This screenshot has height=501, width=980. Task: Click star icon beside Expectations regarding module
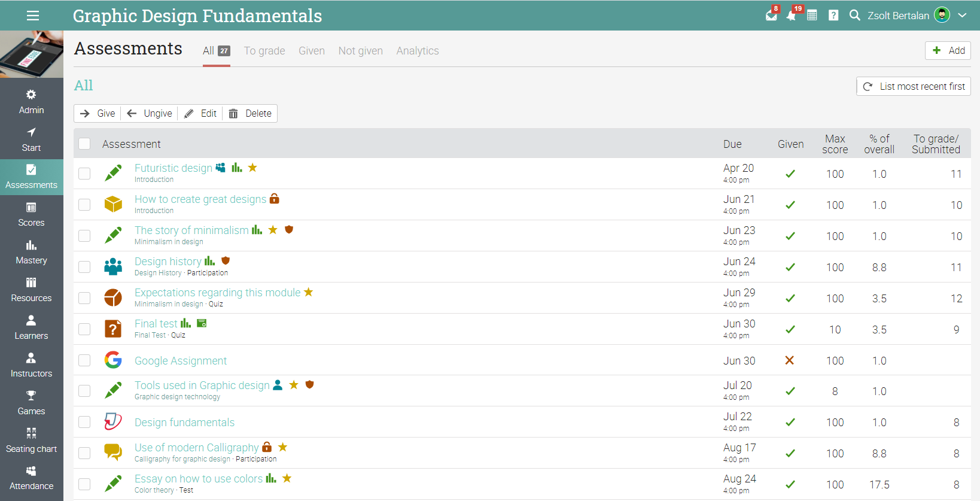[309, 292]
